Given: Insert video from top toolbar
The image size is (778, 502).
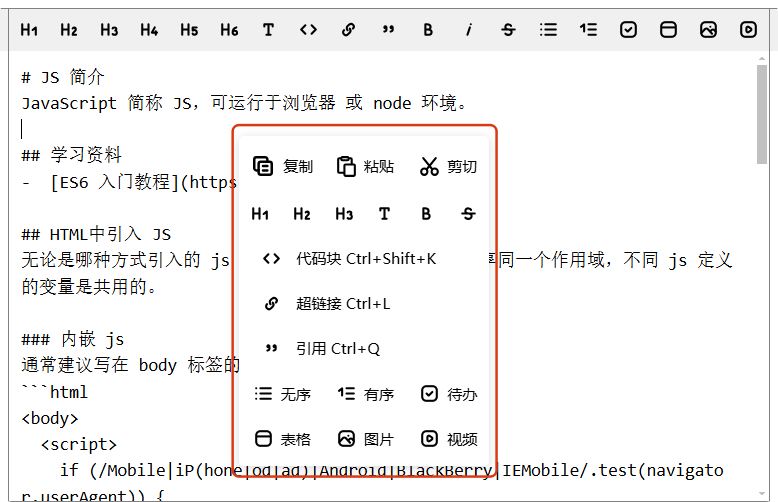Looking at the screenshot, I should tap(748, 30).
